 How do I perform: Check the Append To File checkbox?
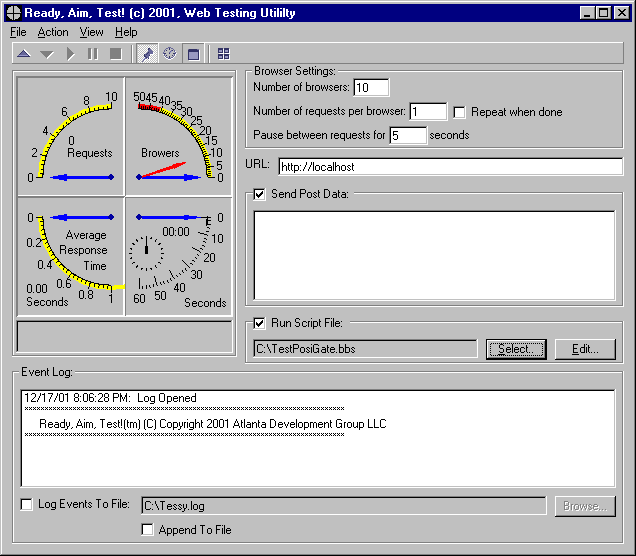point(148,530)
